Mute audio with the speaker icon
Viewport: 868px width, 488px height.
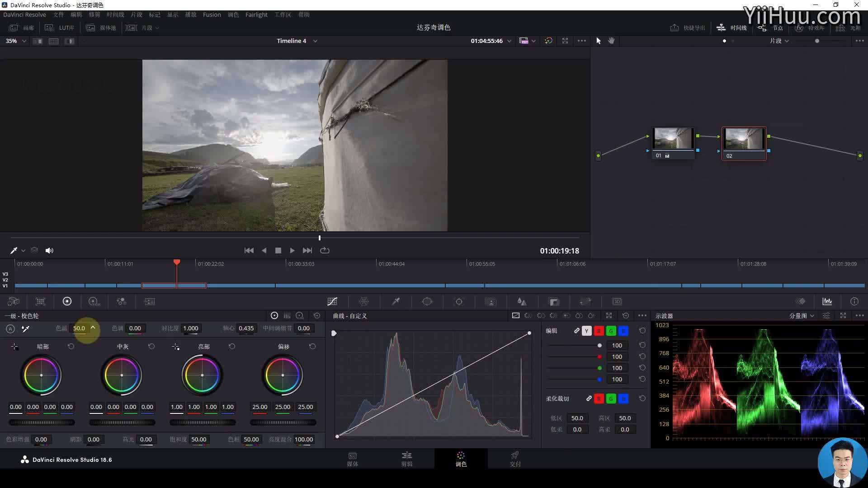[49, 250]
